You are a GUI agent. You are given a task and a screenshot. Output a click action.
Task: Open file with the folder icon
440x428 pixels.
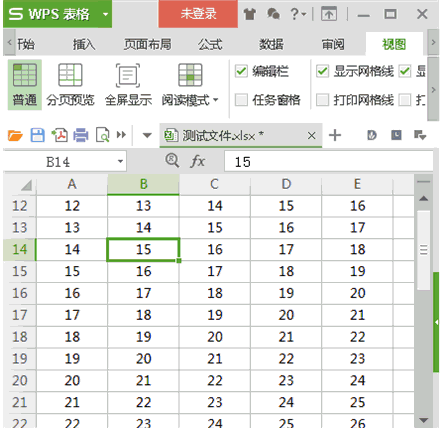15,136
